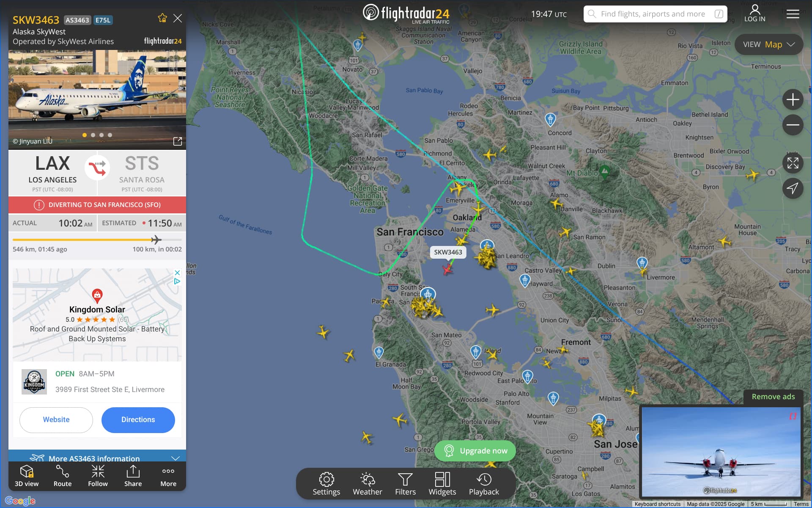Share flight SKW3463

coord(133,476)
